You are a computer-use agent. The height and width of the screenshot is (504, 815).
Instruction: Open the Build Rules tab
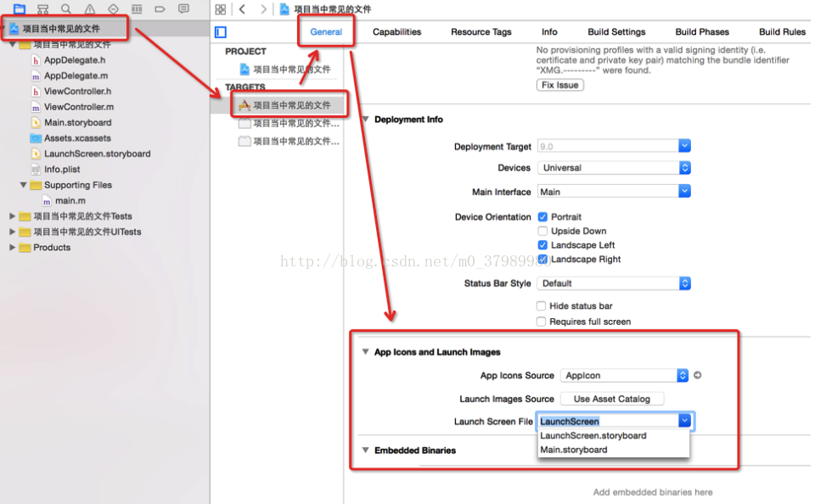coord(782,31)
